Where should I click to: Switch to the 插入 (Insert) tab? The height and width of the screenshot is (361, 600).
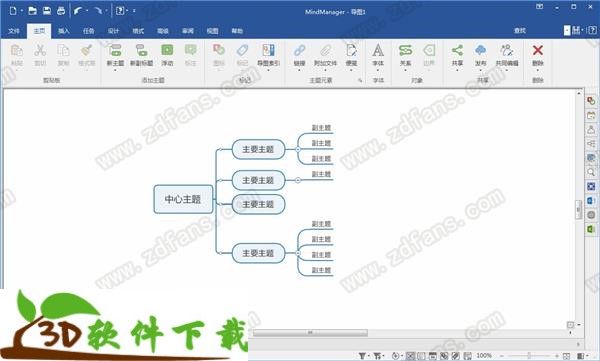click(x=64, y=31)
